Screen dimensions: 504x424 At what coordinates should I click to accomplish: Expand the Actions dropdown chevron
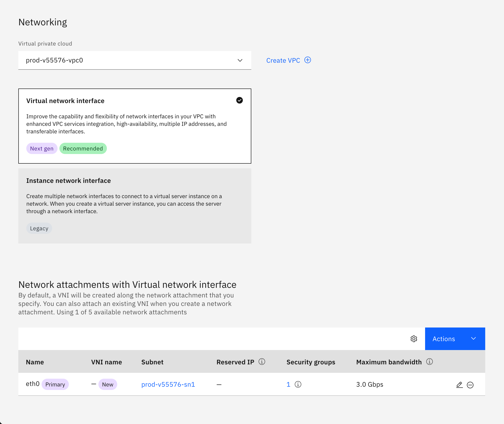[x=473, y=339]
